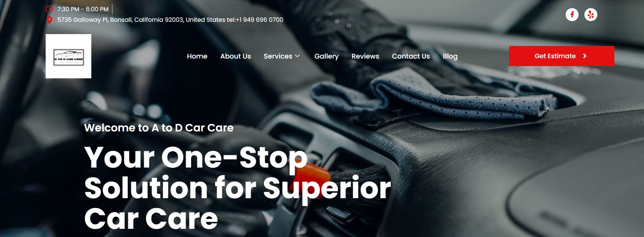This screenshot has width=644, height=237.
Task: Click the Get Estimate text label
Action: click(555, 56)
